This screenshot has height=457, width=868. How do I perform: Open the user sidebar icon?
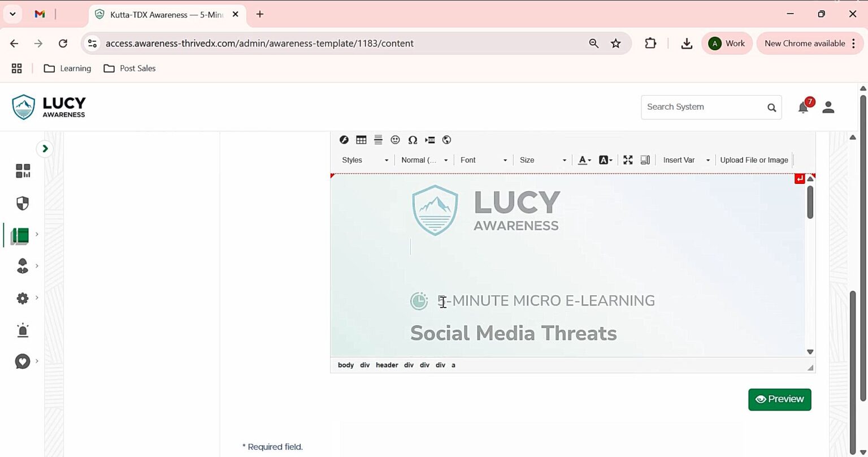[23, 266]
